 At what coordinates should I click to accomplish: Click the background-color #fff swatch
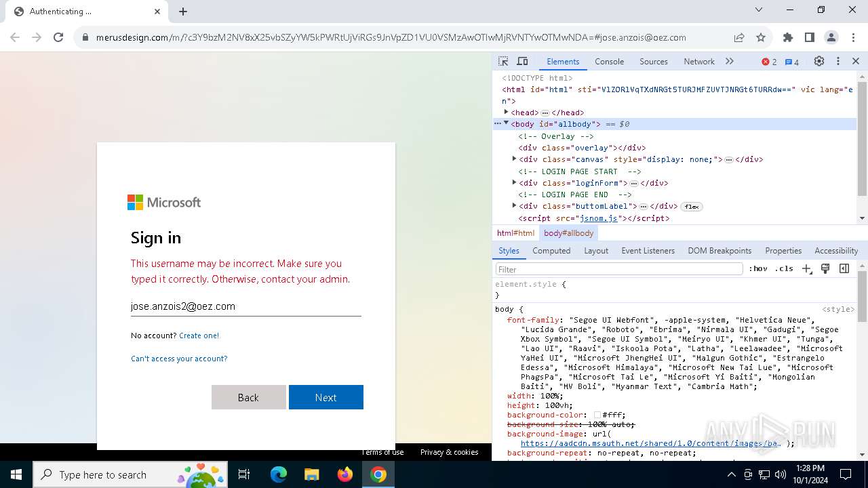click(597, 415)
